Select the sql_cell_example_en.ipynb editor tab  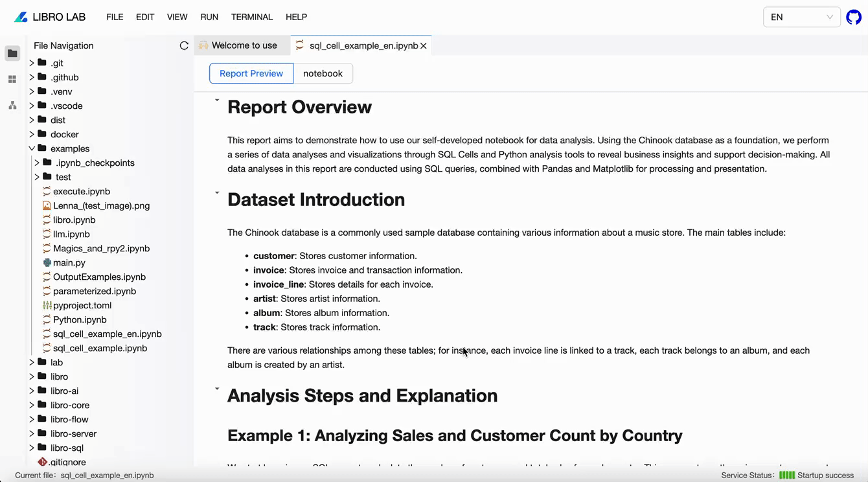361,45
